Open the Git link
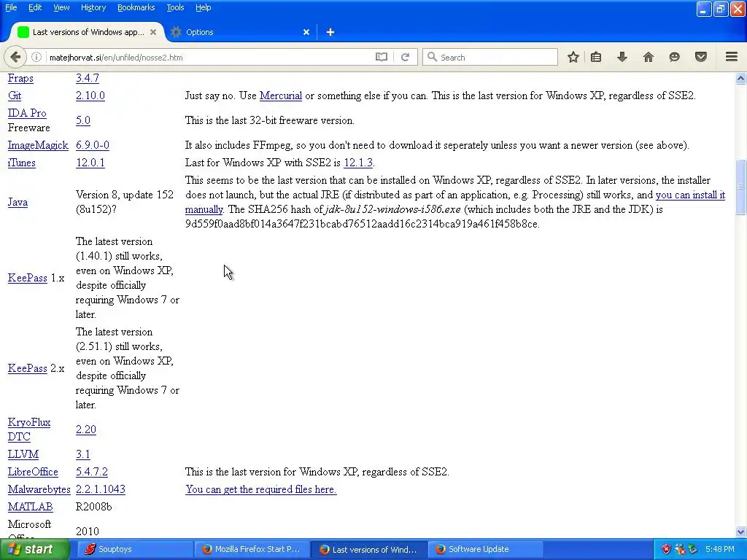 tap(15, 96)
